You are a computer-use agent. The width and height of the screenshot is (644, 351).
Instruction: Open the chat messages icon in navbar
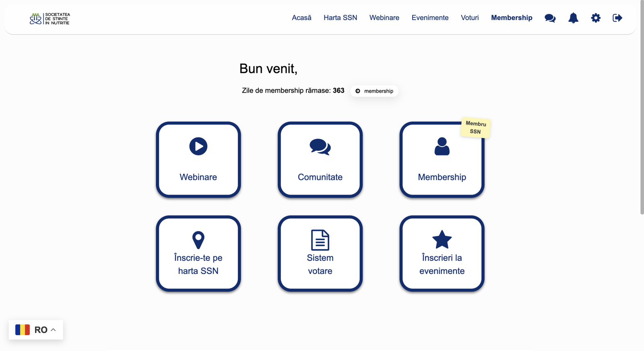pyautogui.click(x=550, y=18)
